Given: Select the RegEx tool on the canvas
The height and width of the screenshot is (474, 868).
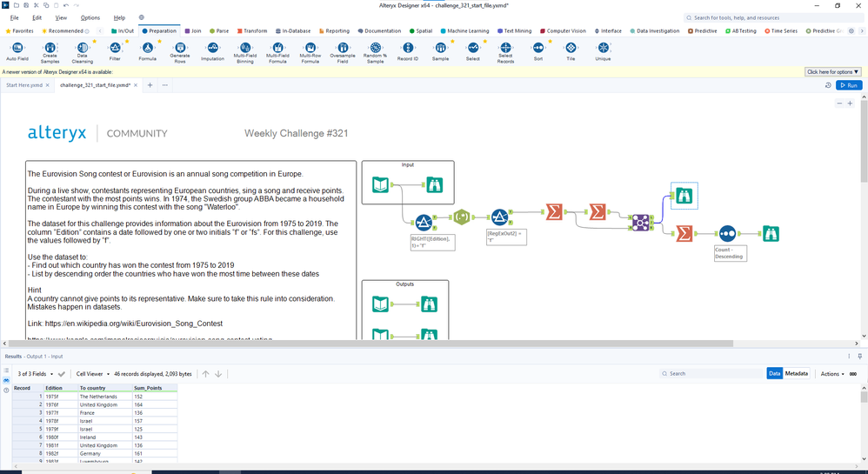Looking at the screenshot, I should tap(462, 217).
